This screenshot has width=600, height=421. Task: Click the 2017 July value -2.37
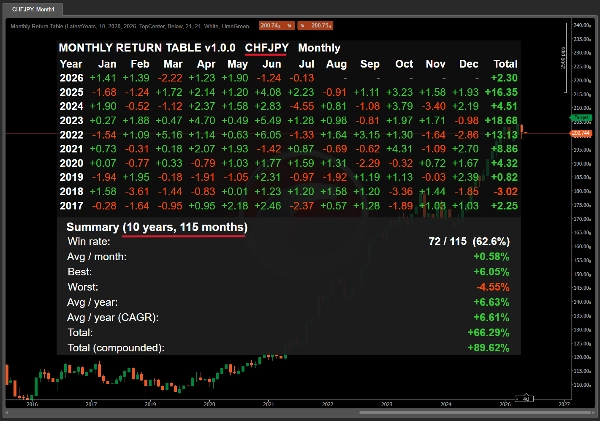[302, 206]
